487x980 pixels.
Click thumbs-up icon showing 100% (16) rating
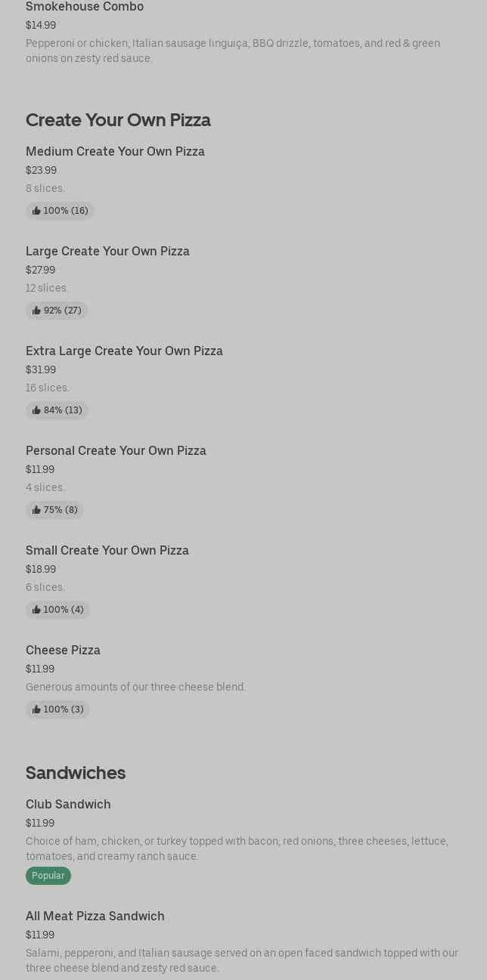(x=36, y=211)
